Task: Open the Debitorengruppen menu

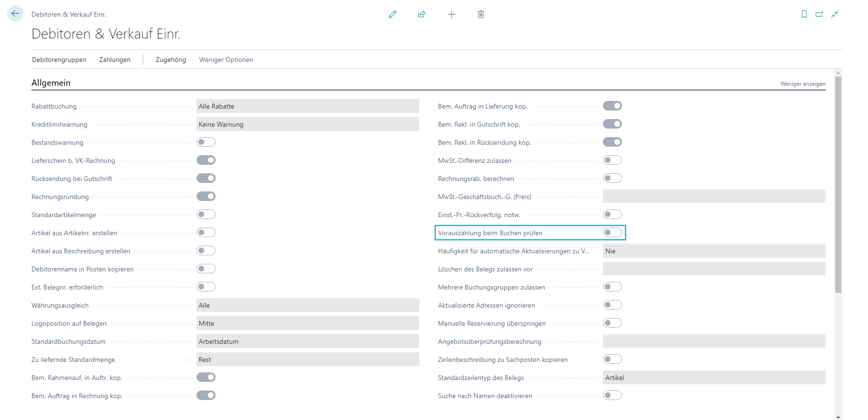Action: (59, 60)
